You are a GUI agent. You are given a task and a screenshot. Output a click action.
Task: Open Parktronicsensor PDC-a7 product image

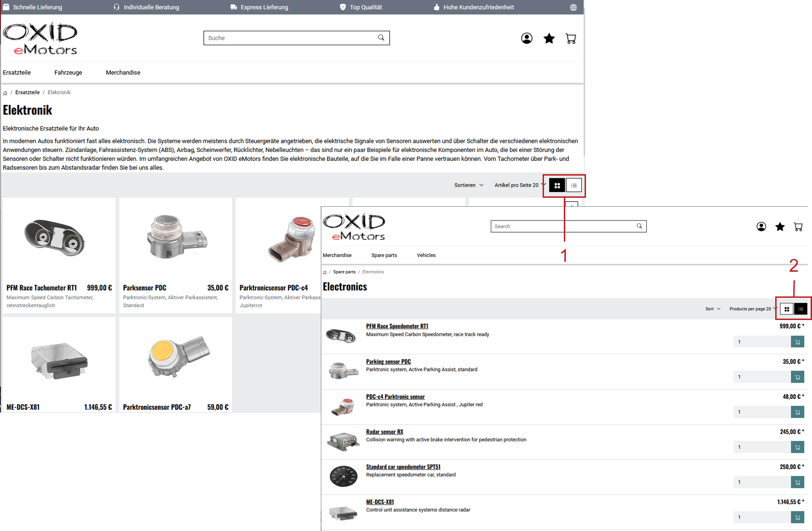click(x=178, y=358)
